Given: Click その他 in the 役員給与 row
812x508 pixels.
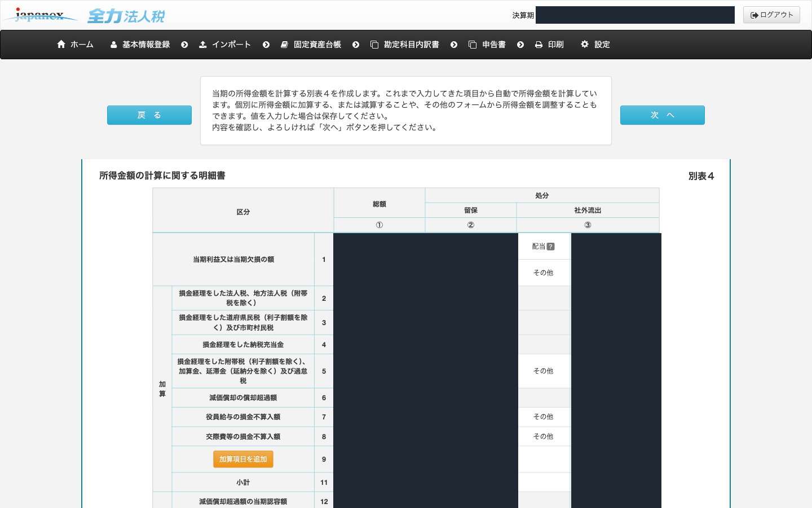Looking at the screenshot, I should pos(544,417).
